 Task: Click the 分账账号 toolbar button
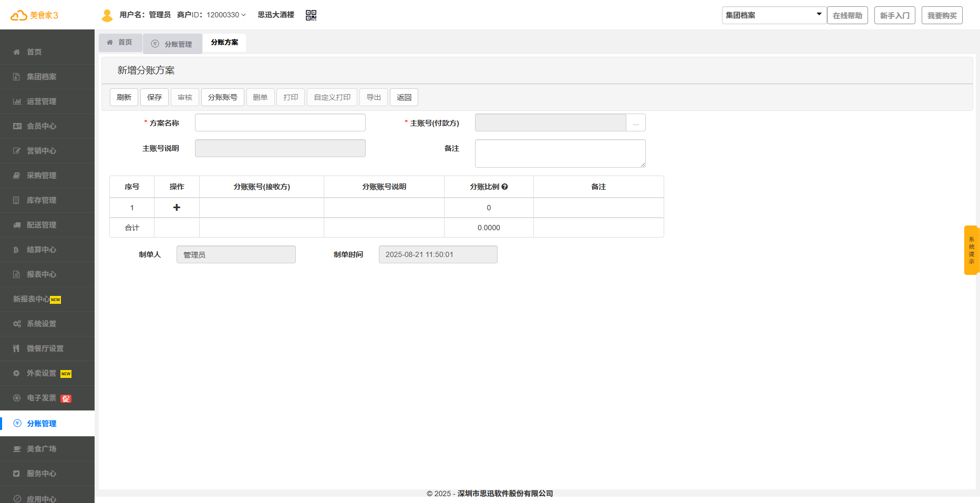222,97
